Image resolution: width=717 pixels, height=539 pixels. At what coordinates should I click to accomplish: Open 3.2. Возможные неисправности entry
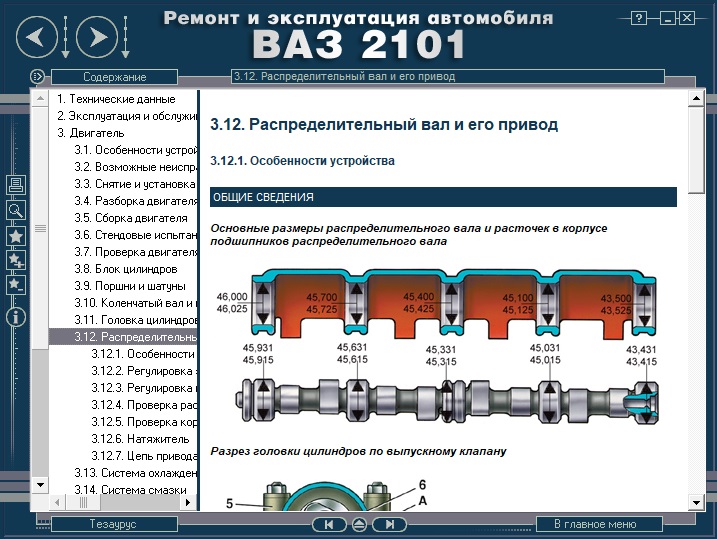click(136, 167)
